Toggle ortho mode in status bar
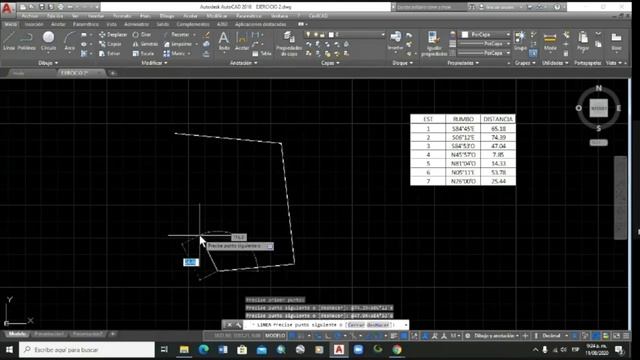This screenshot has width=640, height=360. coord(328,336)
